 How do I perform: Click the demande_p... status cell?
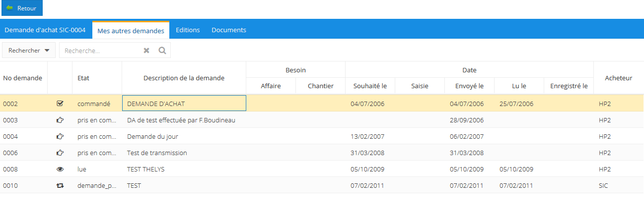tap(97, 185)
